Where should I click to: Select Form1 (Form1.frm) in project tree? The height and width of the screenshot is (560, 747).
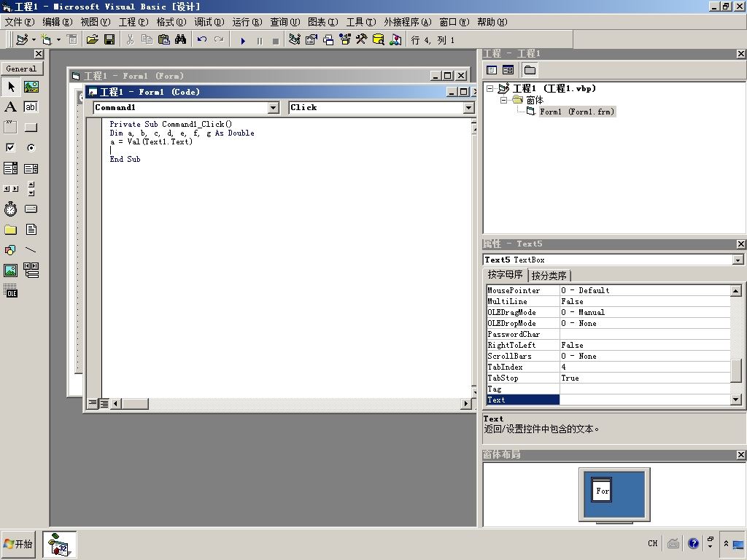(x=577, y=112)
